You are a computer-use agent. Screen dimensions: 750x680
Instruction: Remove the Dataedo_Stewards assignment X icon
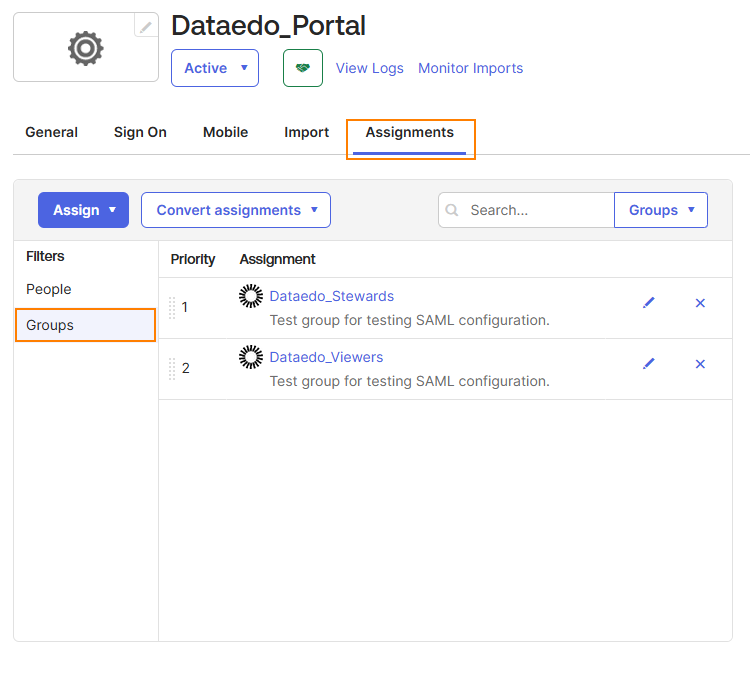(x=700, y=303)
